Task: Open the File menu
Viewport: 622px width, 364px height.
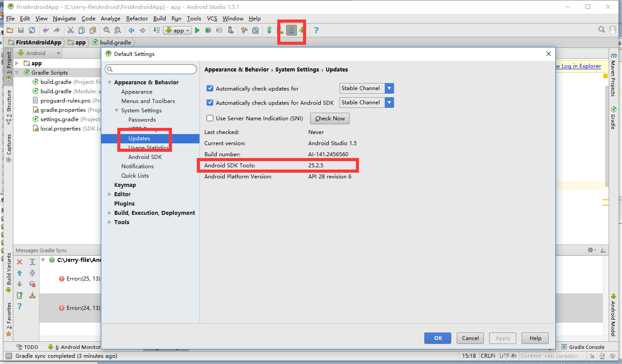Action: pos(10,19)
